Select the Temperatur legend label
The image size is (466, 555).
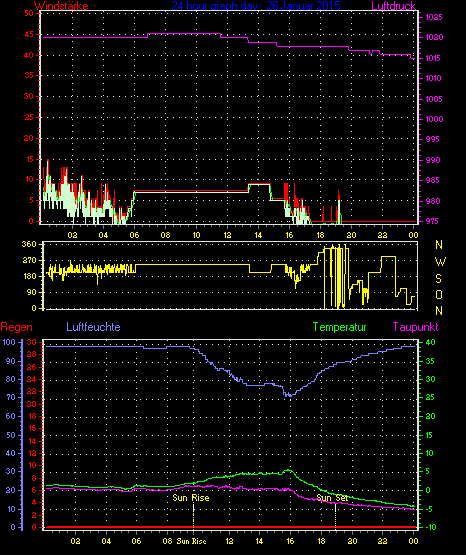[339, 327]
